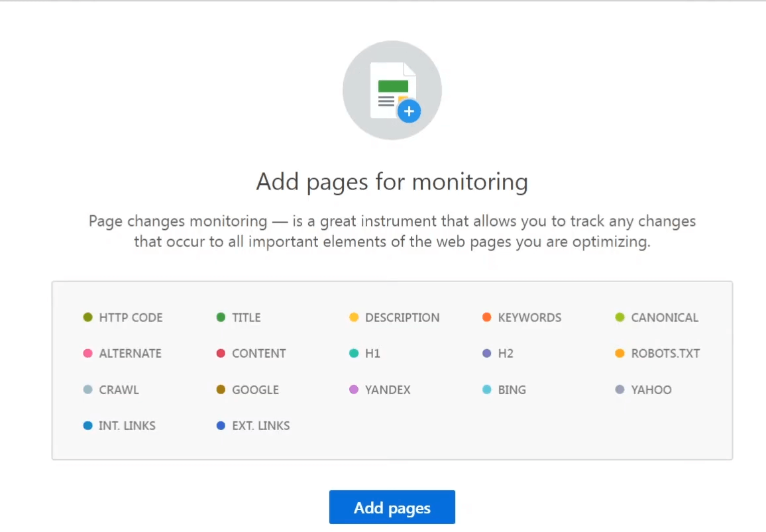Click the ALTERNATE label
766x532 pixels.
tap(130, 353)
